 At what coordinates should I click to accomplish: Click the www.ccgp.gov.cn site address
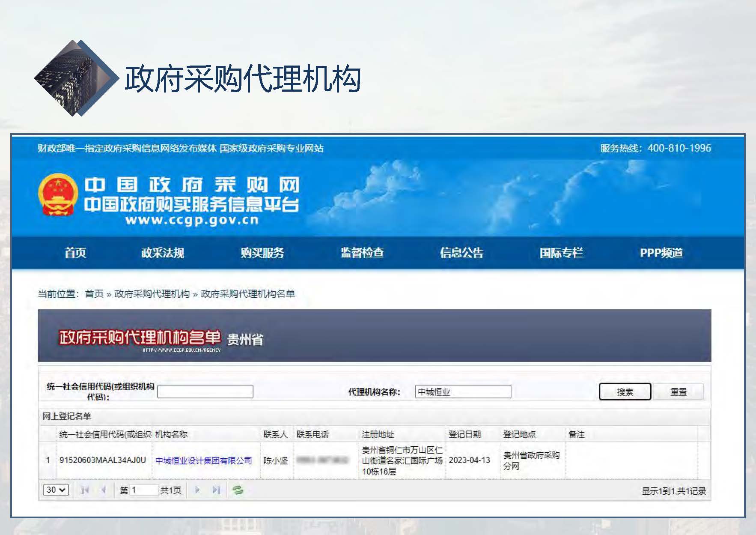pyautogui.click(x=192, y=220)
